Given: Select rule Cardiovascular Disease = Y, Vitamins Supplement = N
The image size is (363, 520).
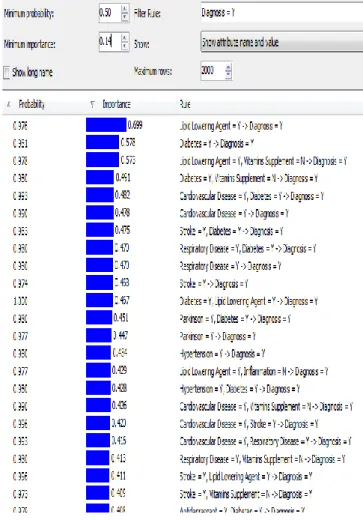Looking at the screenshot, I should tap(266, 406).
